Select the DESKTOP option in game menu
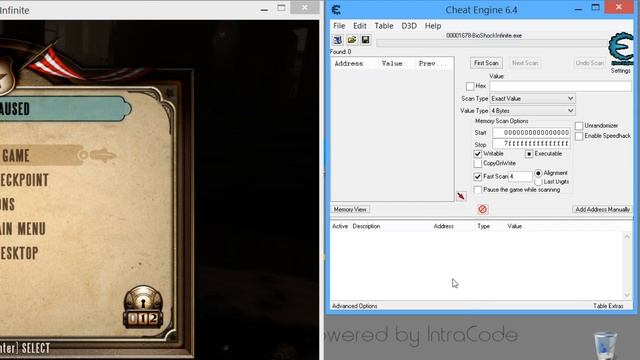This screenshot has height=360, width=640. pyautogui.click(x=20, y=253)
